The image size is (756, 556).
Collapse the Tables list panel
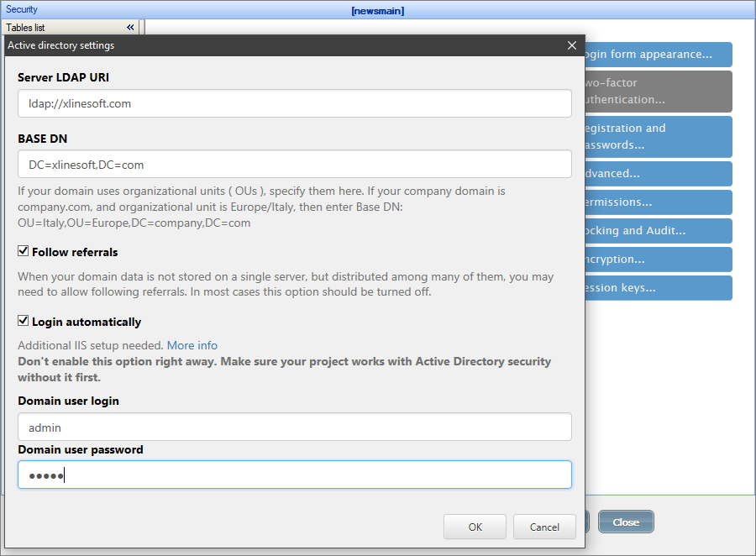tap(130, 27)
